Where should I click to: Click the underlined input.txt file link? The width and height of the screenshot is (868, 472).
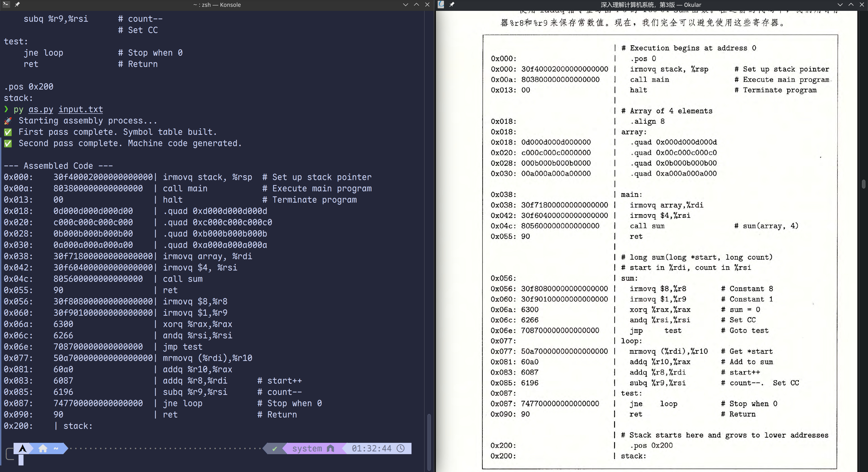pyautogui.click(x=80, y=109)
